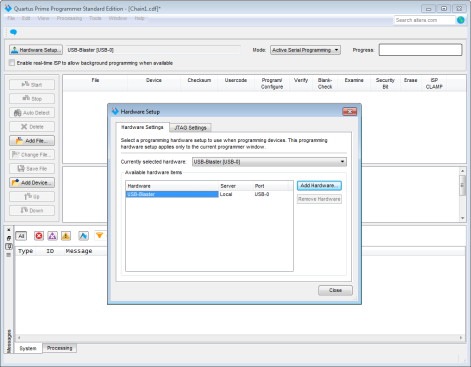Open Currently selected hardware dropdown
Viewport: 471px width, 367px height.
pyautogui.click(x=269, y=162)
